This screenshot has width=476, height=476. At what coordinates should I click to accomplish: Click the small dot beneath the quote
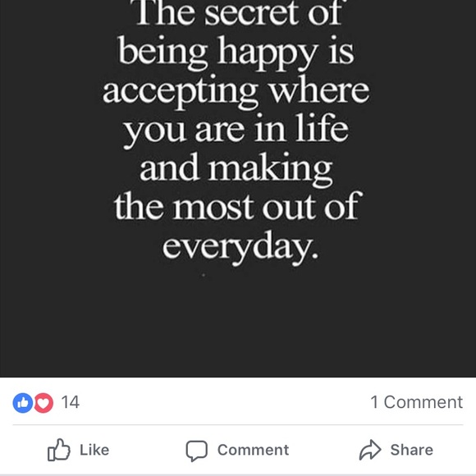(x=204, y=275)
